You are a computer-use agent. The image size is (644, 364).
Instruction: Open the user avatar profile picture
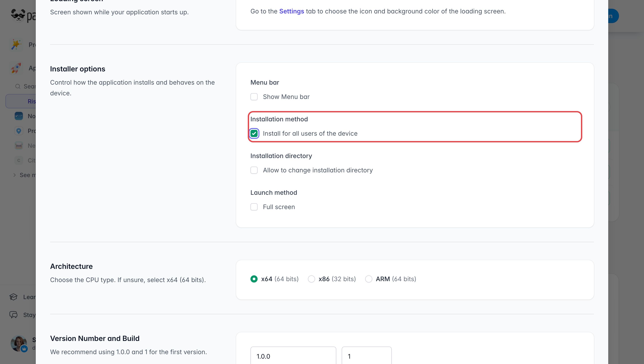[x=19, y=343]
